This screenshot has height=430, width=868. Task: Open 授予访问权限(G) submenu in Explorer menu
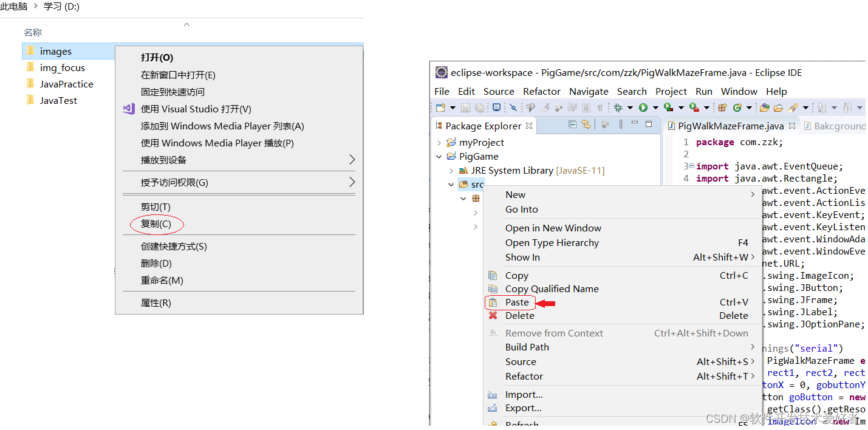(x=239, y=183)
